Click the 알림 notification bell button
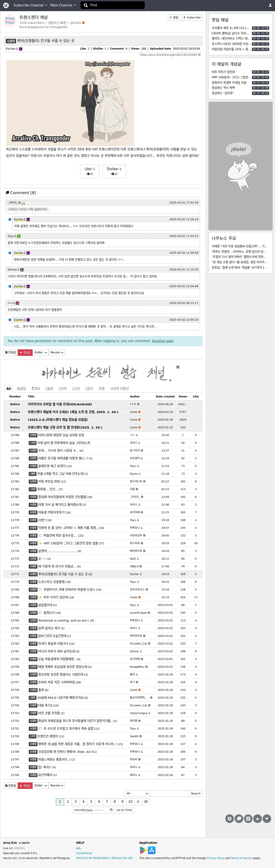This screenshot has height=868, width=275. 174,18
